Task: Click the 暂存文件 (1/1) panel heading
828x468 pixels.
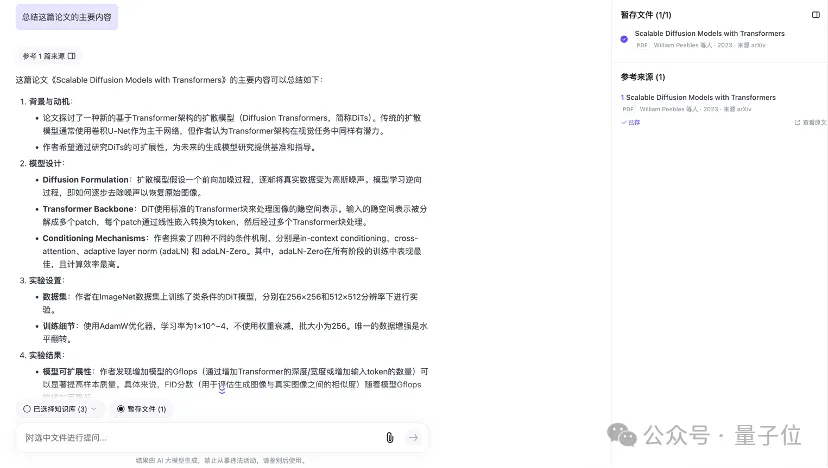Action: [646, 15]
